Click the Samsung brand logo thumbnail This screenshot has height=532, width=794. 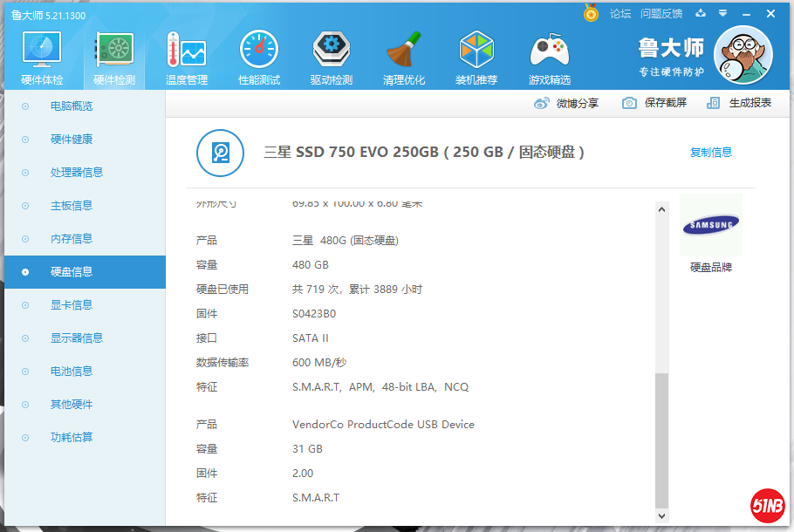[x=710, y=226]
